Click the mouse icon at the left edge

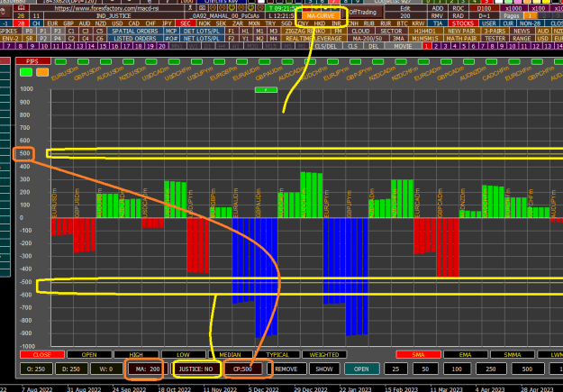pyautogui.click(x=4, y=12)
